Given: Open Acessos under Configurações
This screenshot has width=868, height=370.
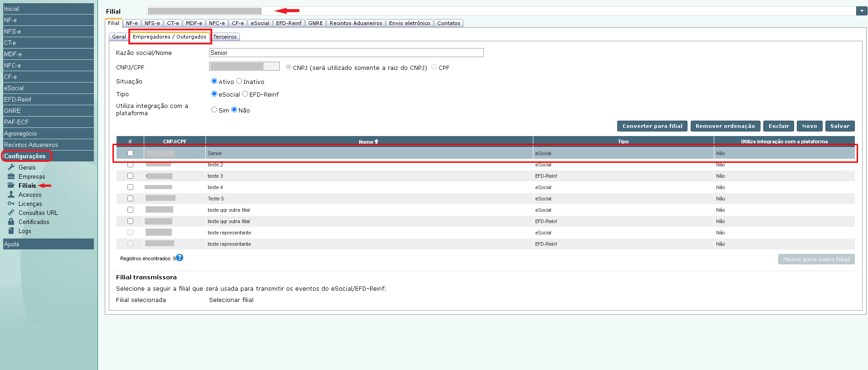Looking at the screenshot, I should coord(30,195).
